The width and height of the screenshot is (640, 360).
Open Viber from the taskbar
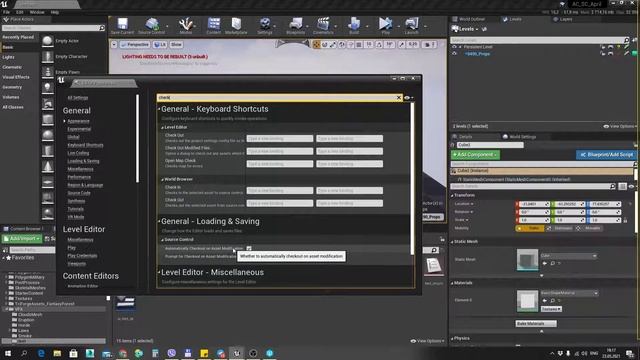click(171, 353)
